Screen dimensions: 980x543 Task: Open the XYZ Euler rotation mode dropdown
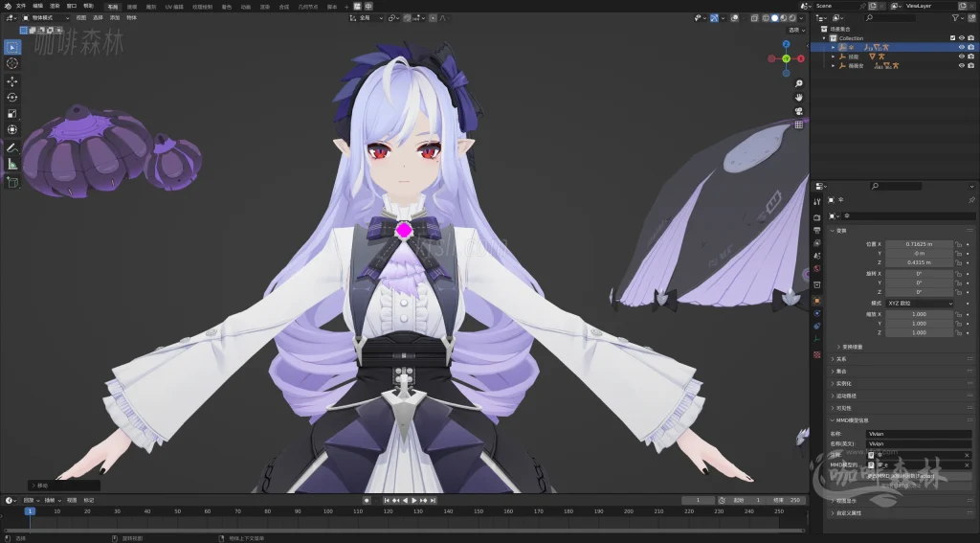click(x=920, y=303)
